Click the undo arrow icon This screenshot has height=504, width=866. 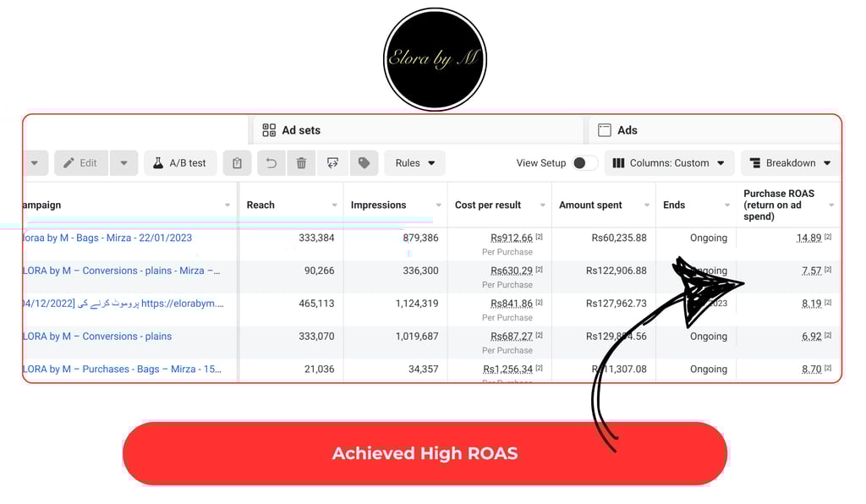pyautogui.click(x=271, y=163)
